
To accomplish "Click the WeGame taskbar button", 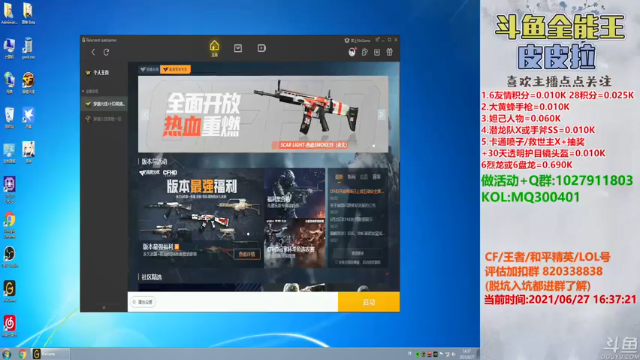I will (x=51, y=354).
